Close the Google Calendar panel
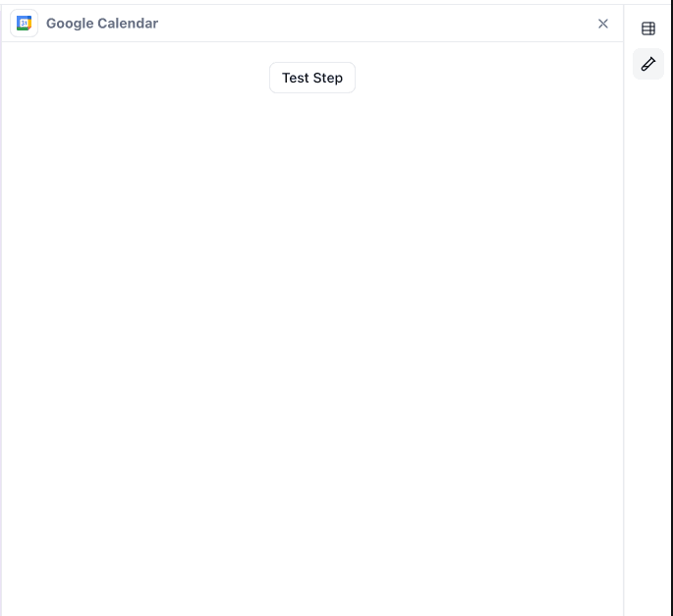Viewport: 673px width, 616px height. pyautogui.click(x=603, y=24)
